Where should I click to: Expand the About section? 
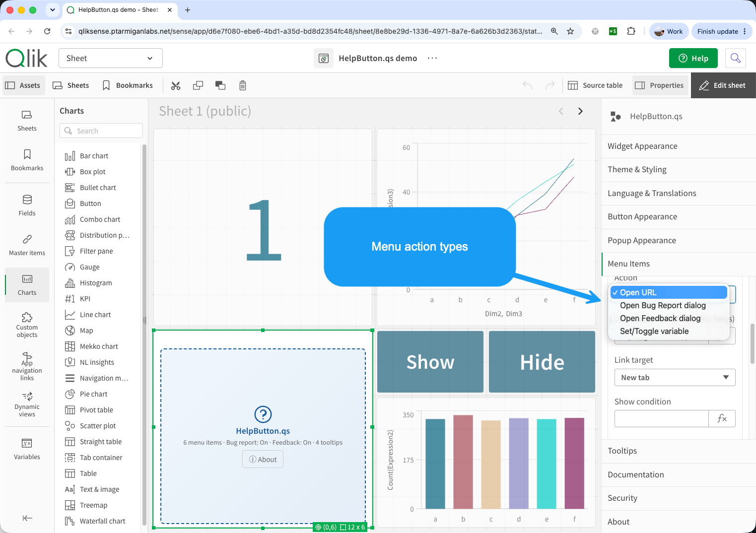[679, 522]
